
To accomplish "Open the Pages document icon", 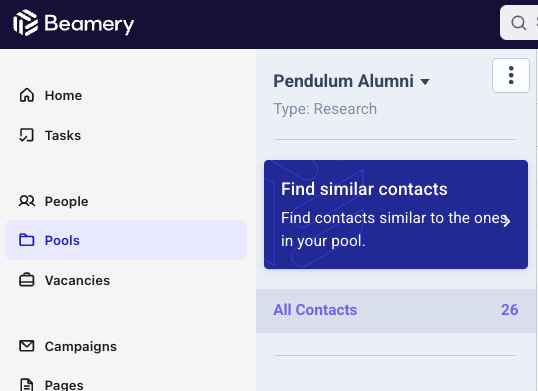I will pos(26,384).
